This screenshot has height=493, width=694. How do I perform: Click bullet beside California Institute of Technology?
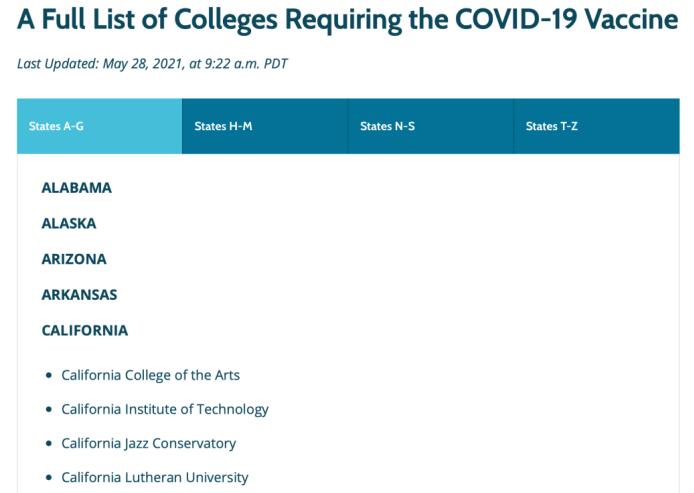tap(49, 410)
